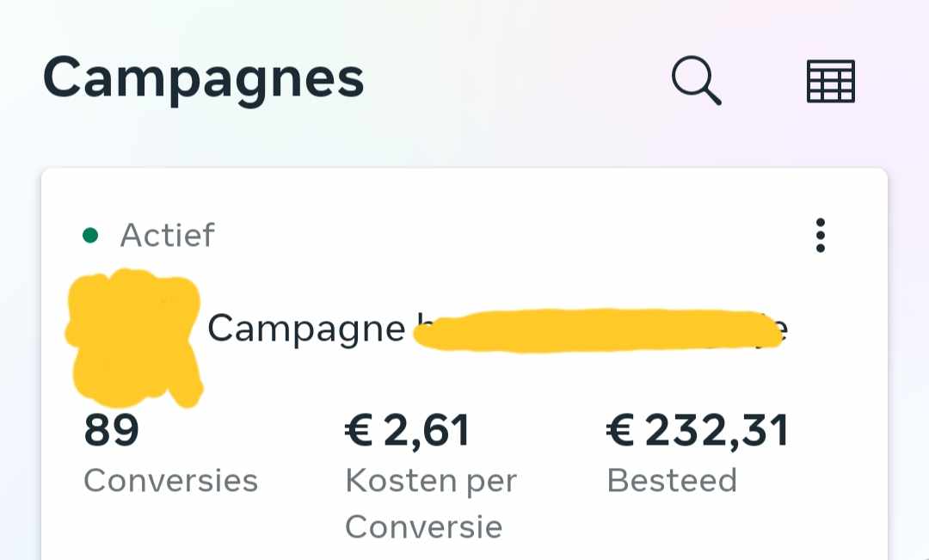This screenshot has width=929, height=560.
Task: Tap the yellow-redacted part of campaign name
Action: coord(594,330)
